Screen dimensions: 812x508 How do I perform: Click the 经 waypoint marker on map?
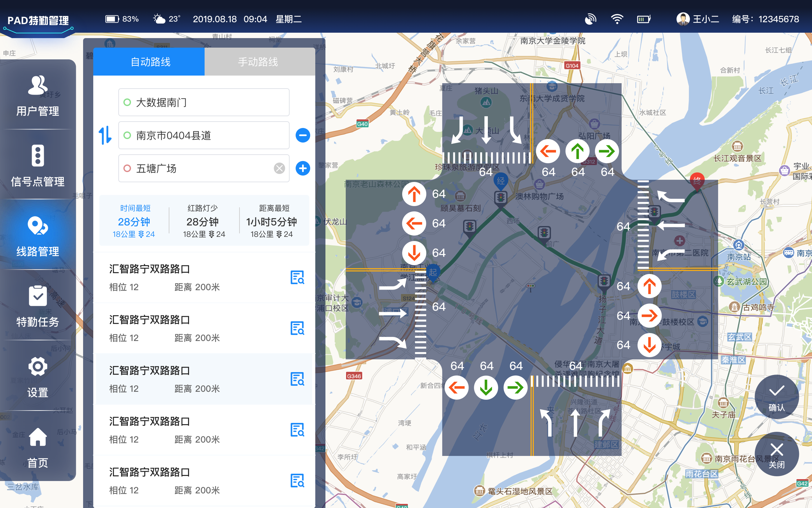coord(501,182)
